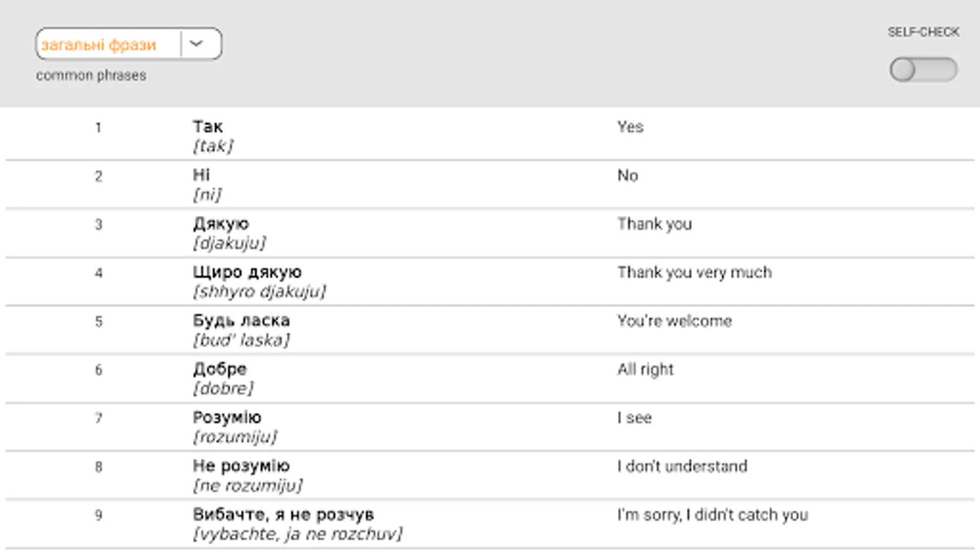Click the SELF-CHECK label
Screen dimensions: 980x551
923,32
